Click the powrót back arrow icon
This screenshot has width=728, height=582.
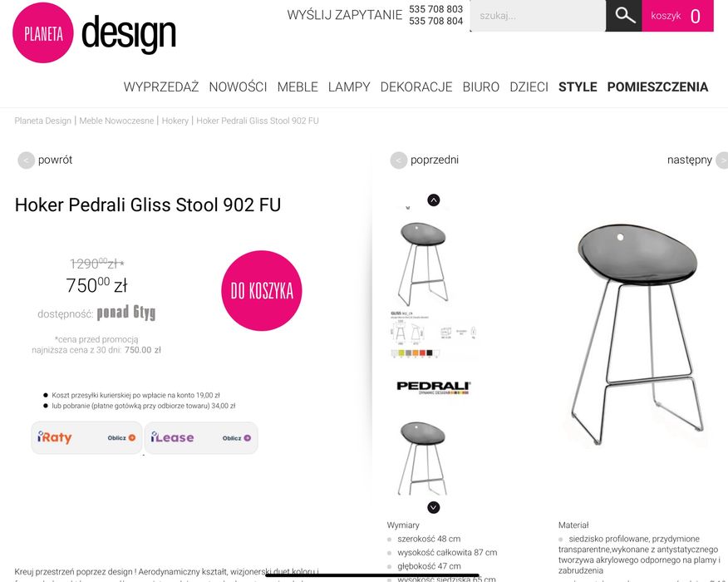[x=26, y=160]
